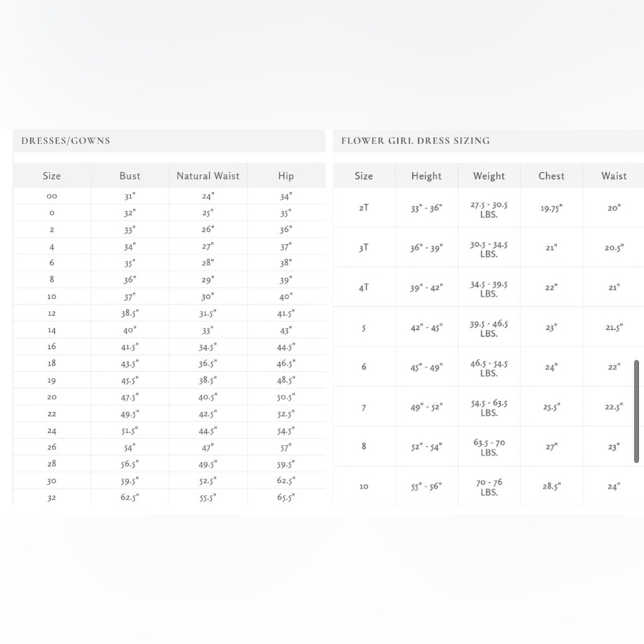Viewport: 644px width, 644px height.
Task: Click the Chest column header
Action: pos(551,176)
